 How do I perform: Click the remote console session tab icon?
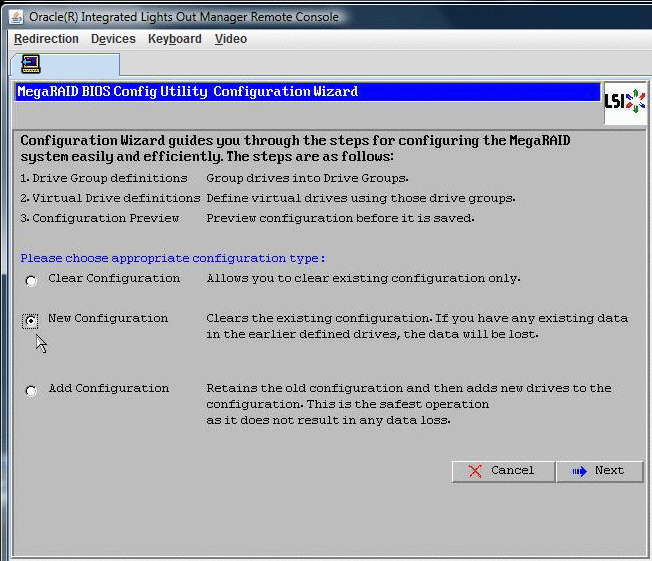click(x=31, y=64)
